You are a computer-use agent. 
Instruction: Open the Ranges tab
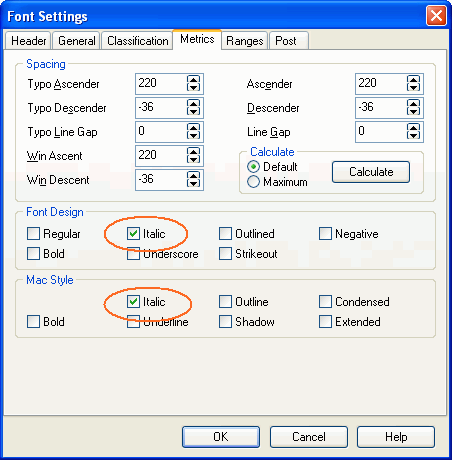(245, 41)
